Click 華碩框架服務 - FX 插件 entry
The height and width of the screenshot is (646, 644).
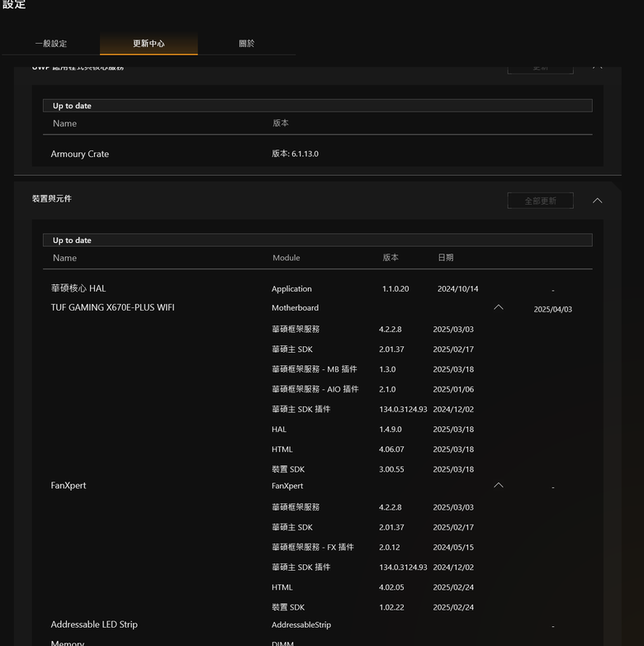[x=313, y=547]
